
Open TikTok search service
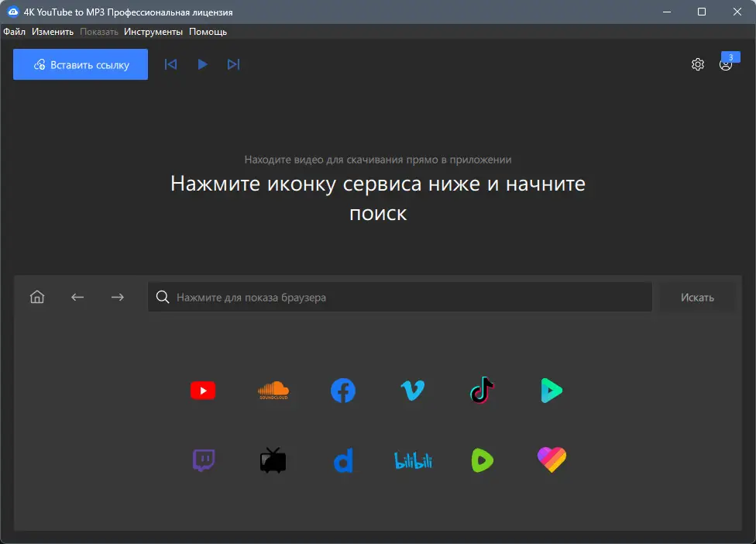coord(482,391)
